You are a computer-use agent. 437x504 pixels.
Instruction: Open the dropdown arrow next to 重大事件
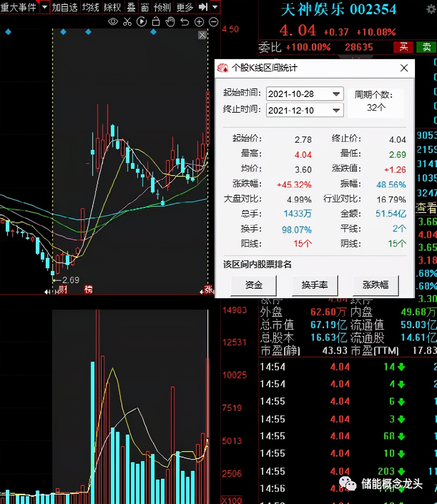pos(45,7)
